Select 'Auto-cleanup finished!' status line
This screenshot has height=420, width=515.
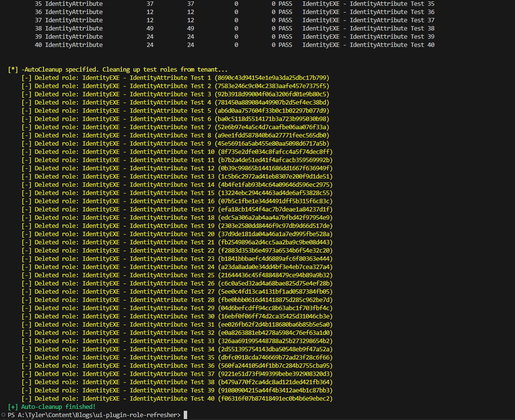(52, 407)
